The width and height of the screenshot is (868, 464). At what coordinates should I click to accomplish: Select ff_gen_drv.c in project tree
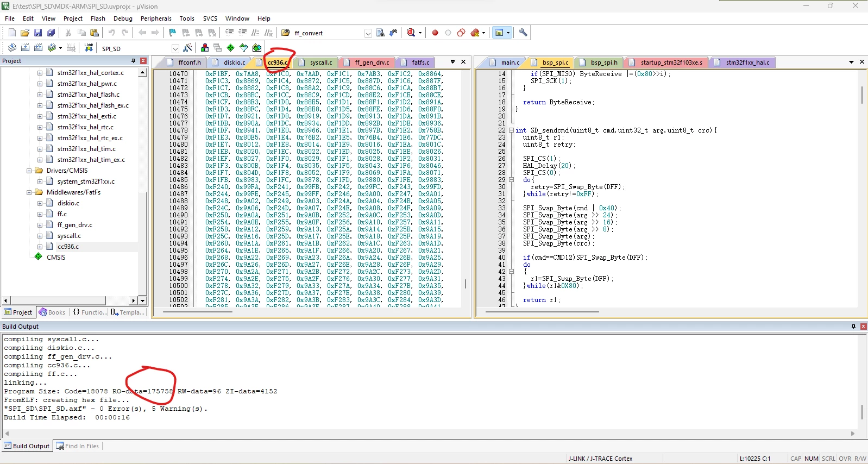coord(74,225)
